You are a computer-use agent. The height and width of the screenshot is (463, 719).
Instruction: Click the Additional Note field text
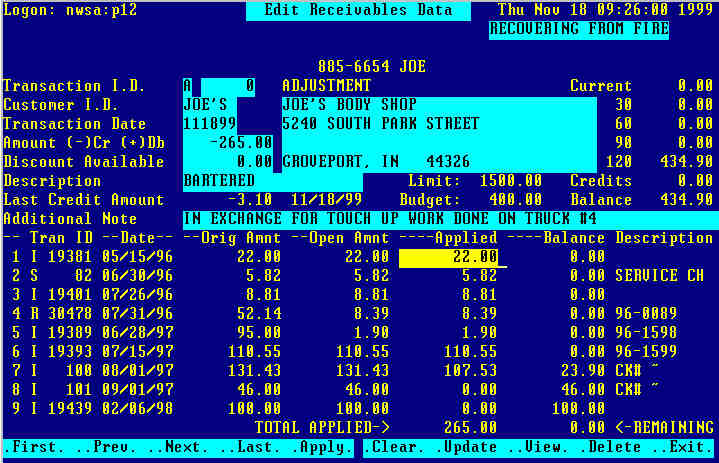[451, 219]
